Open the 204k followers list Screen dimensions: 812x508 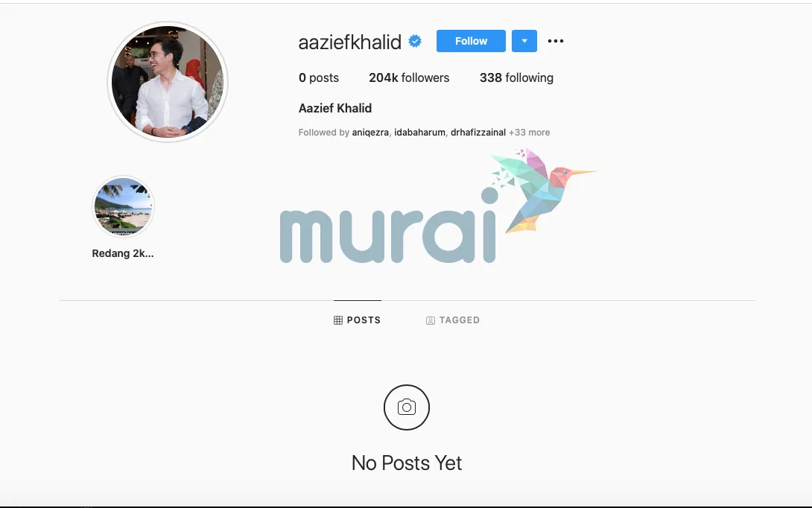[x=409, y=77]
